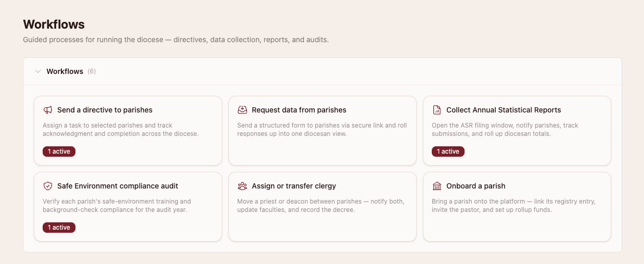Click 1 active badge on Annual Reports card

point(448,152)
